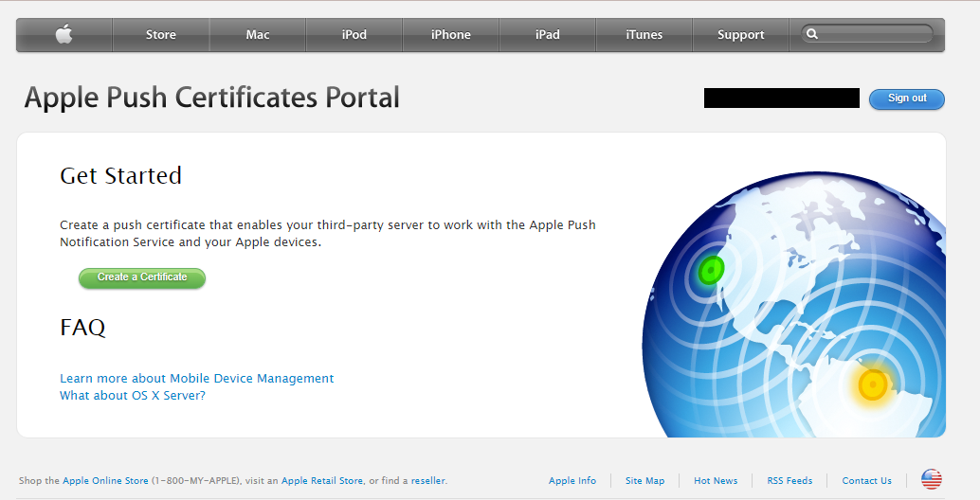This screenshot has width=980, height=500.
Task: Click the US flag region icon
Action: pyautogui.click(x=932, y=479)
